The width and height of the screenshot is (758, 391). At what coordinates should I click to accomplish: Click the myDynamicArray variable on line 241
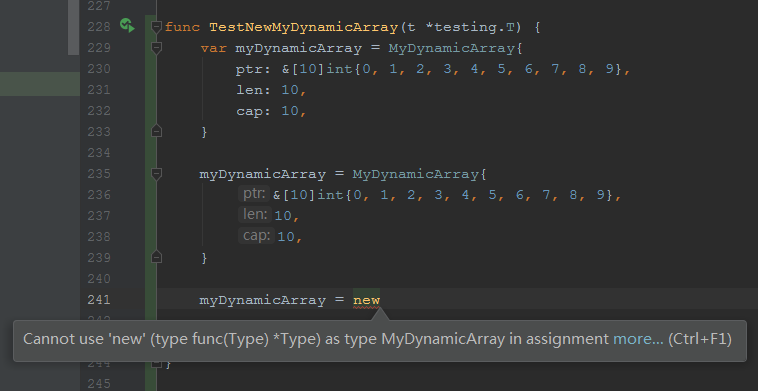point(262,300)
